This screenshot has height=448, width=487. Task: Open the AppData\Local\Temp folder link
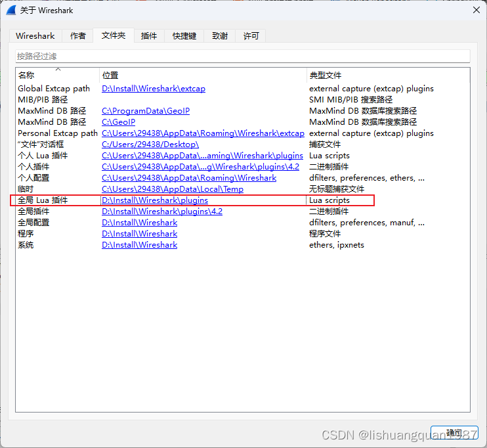point(173,189)
